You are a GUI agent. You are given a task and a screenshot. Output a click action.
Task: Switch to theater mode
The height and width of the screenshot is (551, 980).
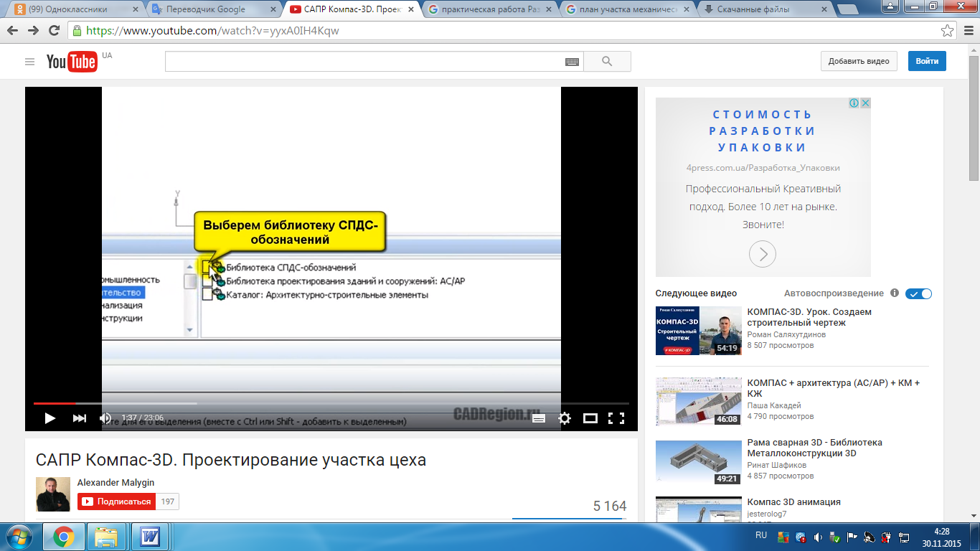[x=590, y=418]
